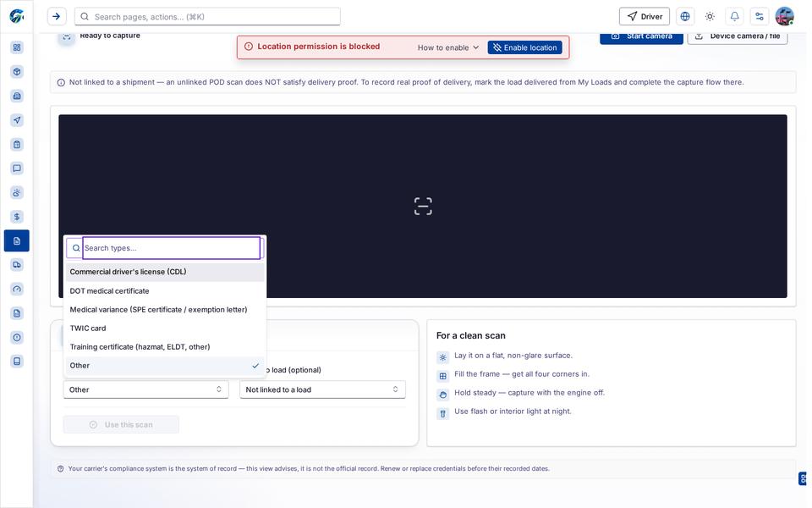The width and height of the screenshot is (812, 508).
Task: Open the package cube icon in sidebar
Action: tap(17, 71)
